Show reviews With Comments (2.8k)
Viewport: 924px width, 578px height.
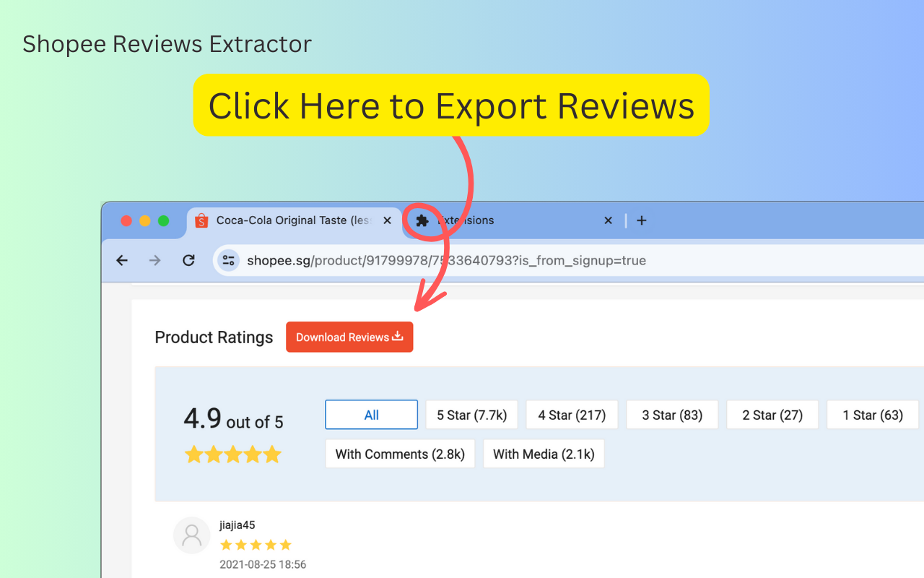[400, 454]
